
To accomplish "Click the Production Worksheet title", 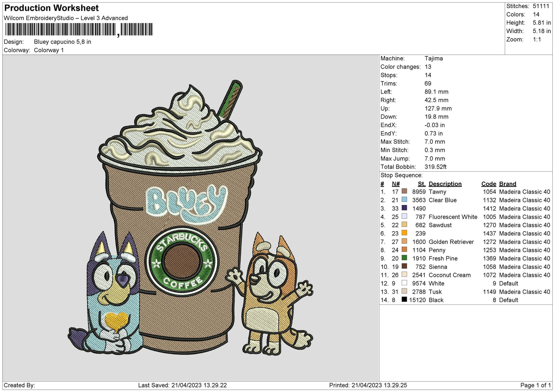I will 51,8.
